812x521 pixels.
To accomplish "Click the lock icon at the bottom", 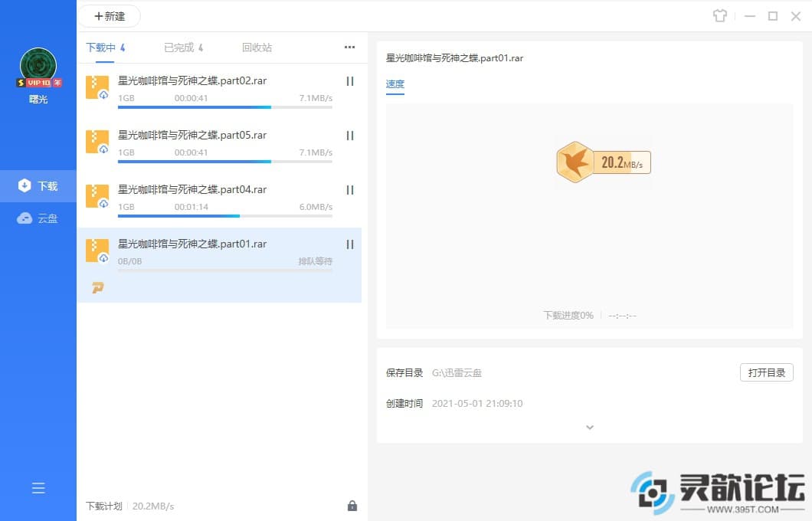I will point(352,506).
